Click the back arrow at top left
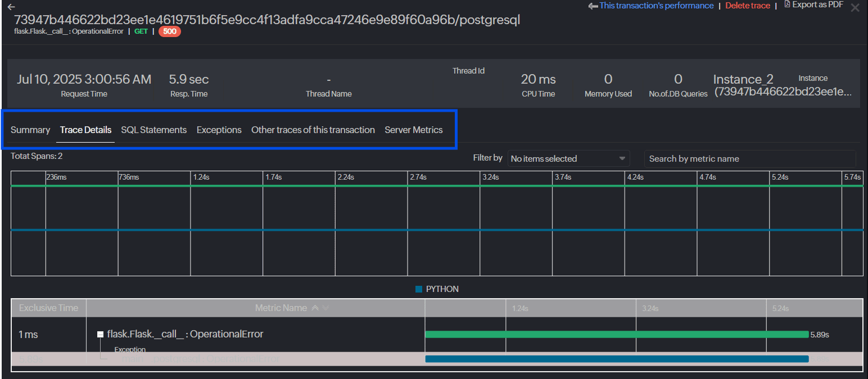The height and width of the screenshot is (379, 868). 11,7
